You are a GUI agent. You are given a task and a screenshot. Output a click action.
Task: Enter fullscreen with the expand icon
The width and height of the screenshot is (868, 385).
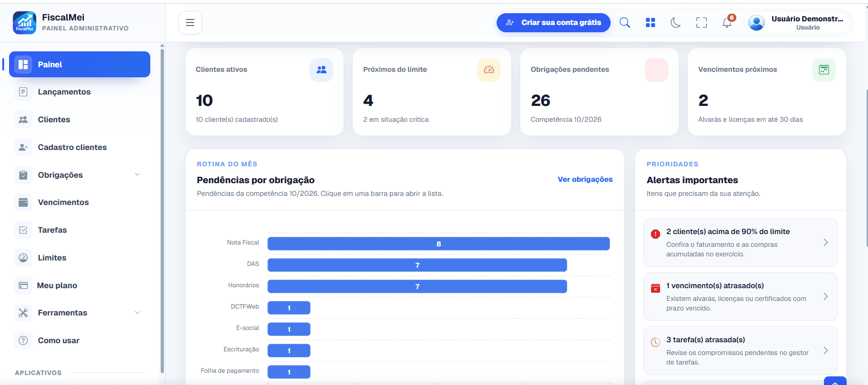point(701,23)
